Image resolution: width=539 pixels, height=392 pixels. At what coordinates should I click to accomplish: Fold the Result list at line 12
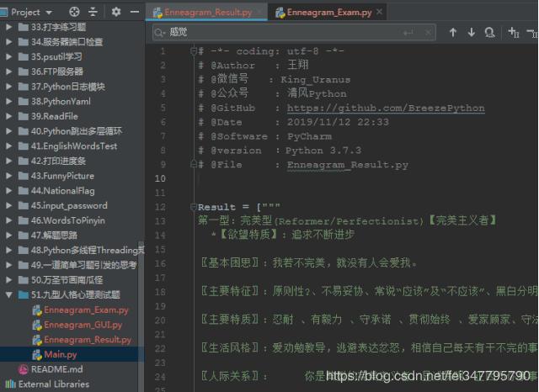(194, 207)
